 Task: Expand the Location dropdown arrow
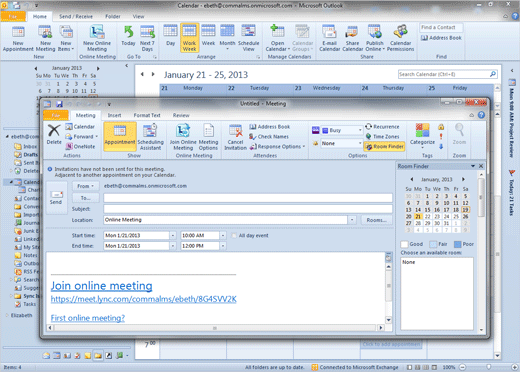point(352,220)
